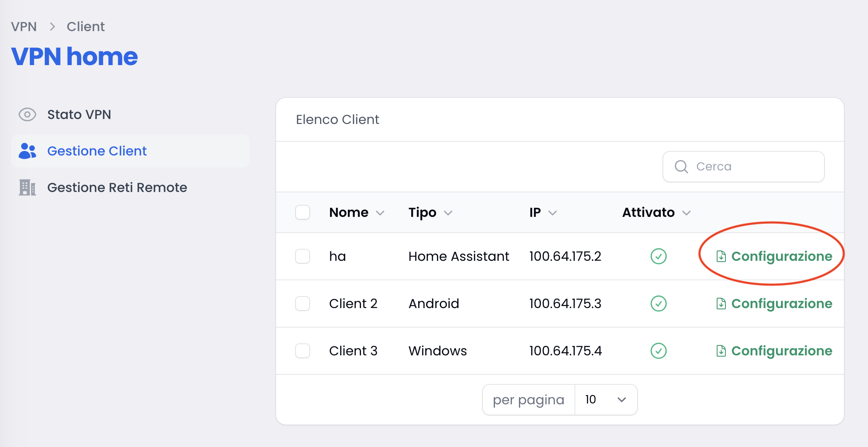Download Configurazione for Client 3
The image size is (868, 447).
[774, 351]
